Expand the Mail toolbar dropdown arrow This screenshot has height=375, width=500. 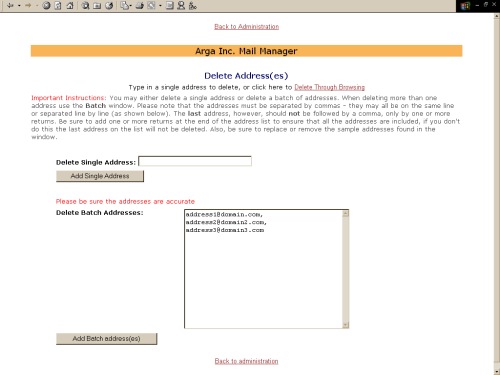tap(131, 6)
